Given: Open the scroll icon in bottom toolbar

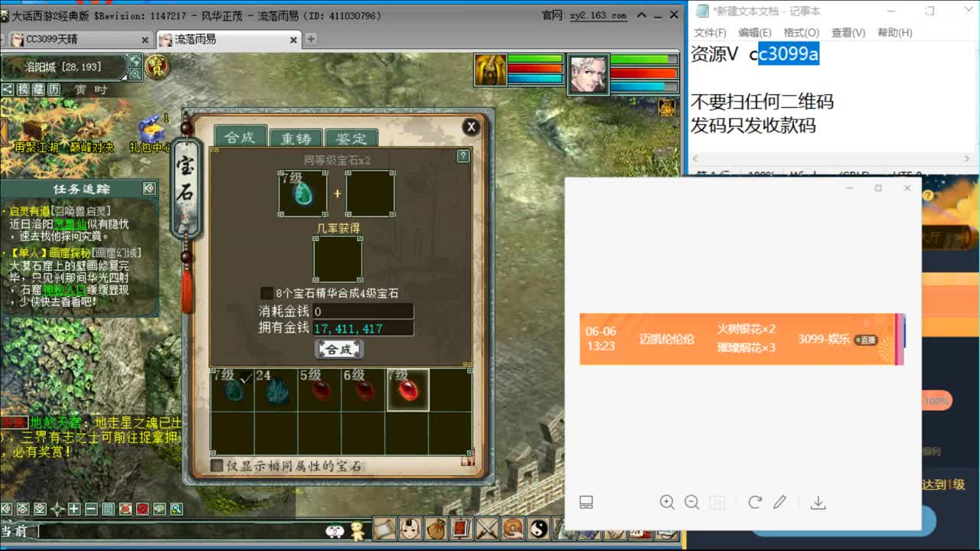Looking at the screenshot, I should click(384, 529).
